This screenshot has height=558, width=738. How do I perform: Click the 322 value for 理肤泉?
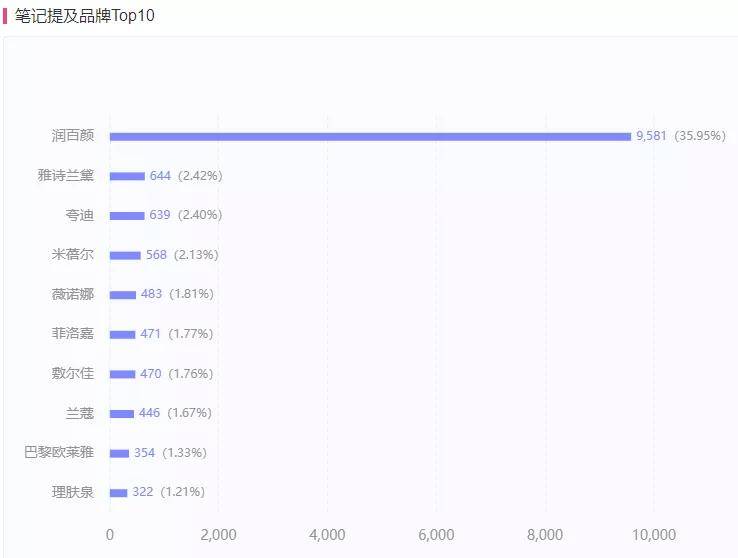tap(142, 492)
